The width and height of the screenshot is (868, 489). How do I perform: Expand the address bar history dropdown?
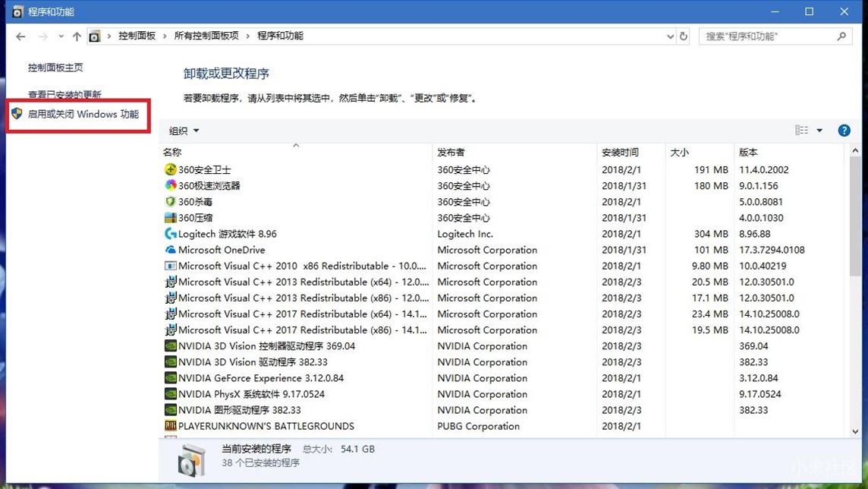pyautogui.click(x=669, y=36)
